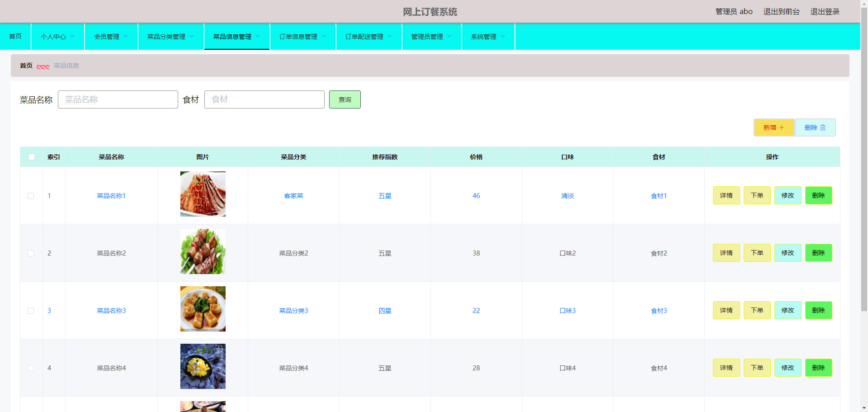Click 详情 button for 菜品名称2
This screenshot has height=412, width=868.
click(x=726, y=253)
